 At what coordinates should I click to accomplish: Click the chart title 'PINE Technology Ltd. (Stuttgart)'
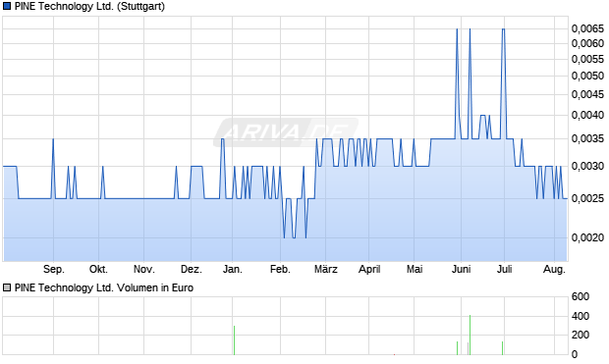[x=89, y=7]
